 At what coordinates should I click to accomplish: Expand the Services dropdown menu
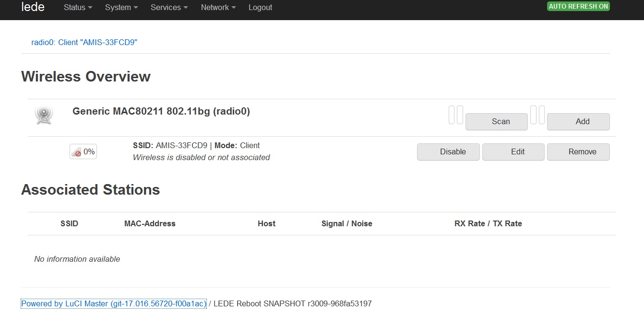click(169, 8)
